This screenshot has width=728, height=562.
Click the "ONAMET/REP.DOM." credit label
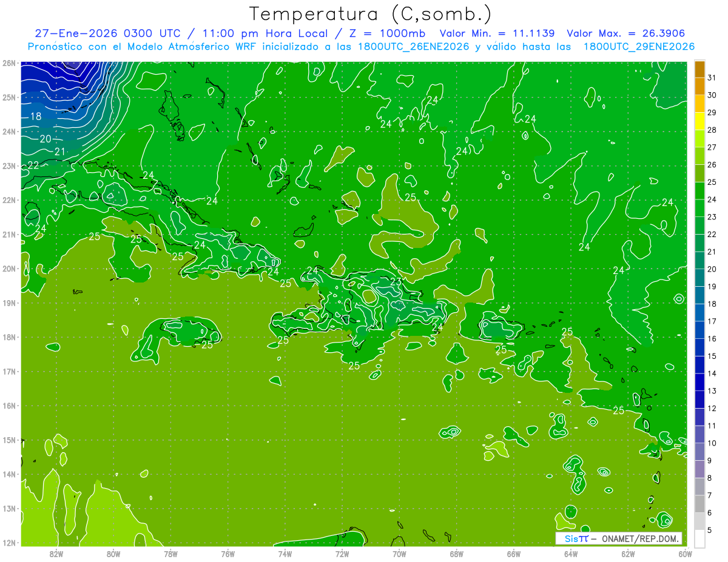[x=640, y=538]
